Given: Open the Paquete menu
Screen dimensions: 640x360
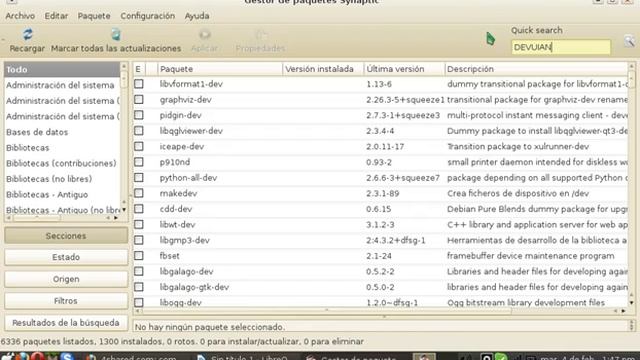Looking at the screenshot, I should pyautogui.click(x=94, y=16).
